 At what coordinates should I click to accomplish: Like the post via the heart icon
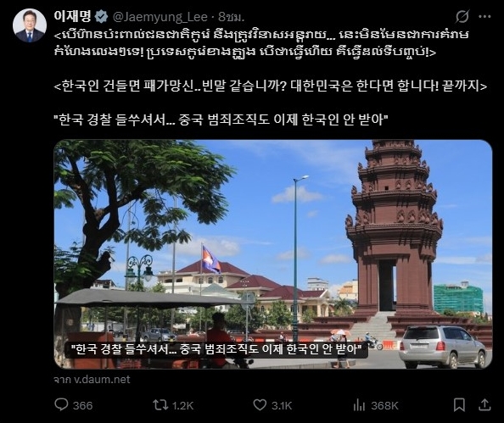(260, 405)
